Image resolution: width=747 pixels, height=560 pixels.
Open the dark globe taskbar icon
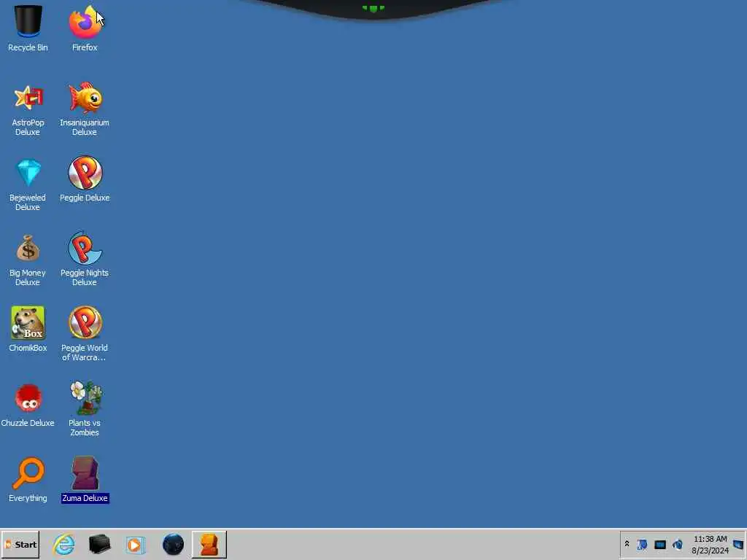(173, 544)
